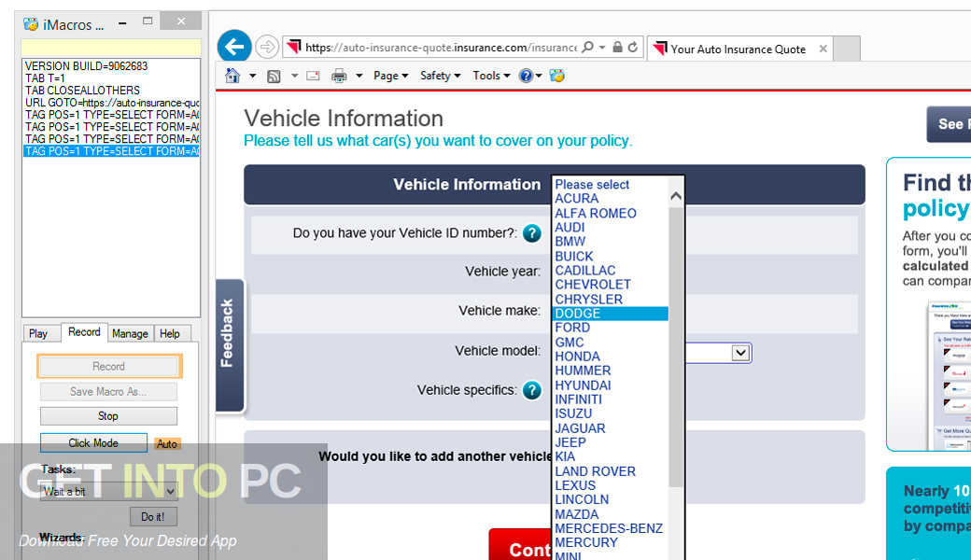Screen dimensions: 971x560
Task: Switch to the Manage tab in iMacros
Action: pyautogui.click(x=130, y=333)
